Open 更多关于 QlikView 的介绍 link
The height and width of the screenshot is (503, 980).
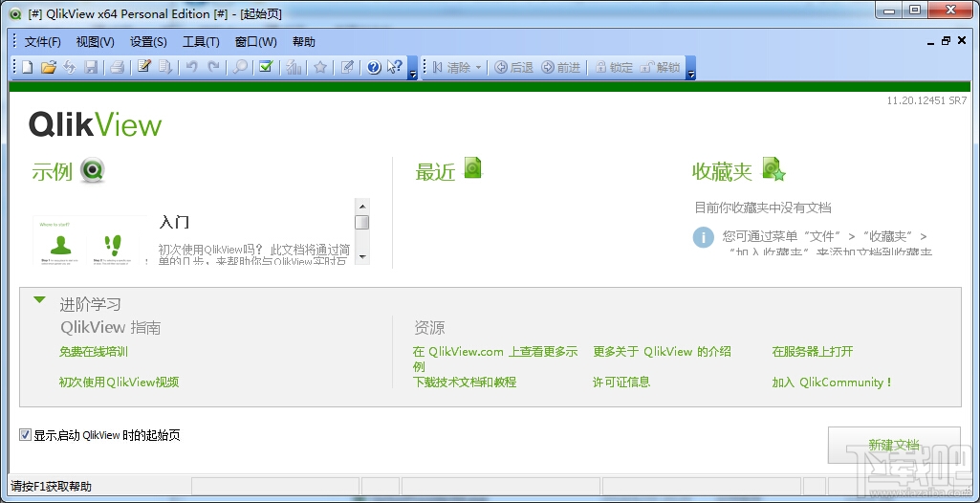[x=662, y=351]
